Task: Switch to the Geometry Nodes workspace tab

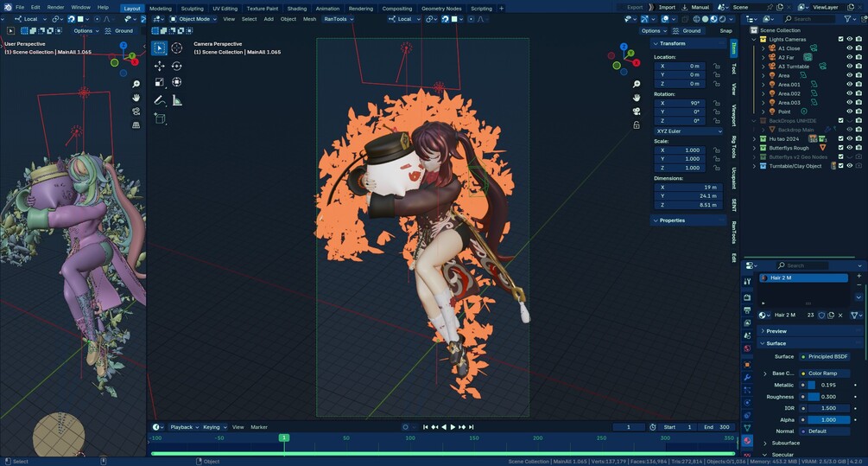Action: pyautogui.click(x=441, y=9)
